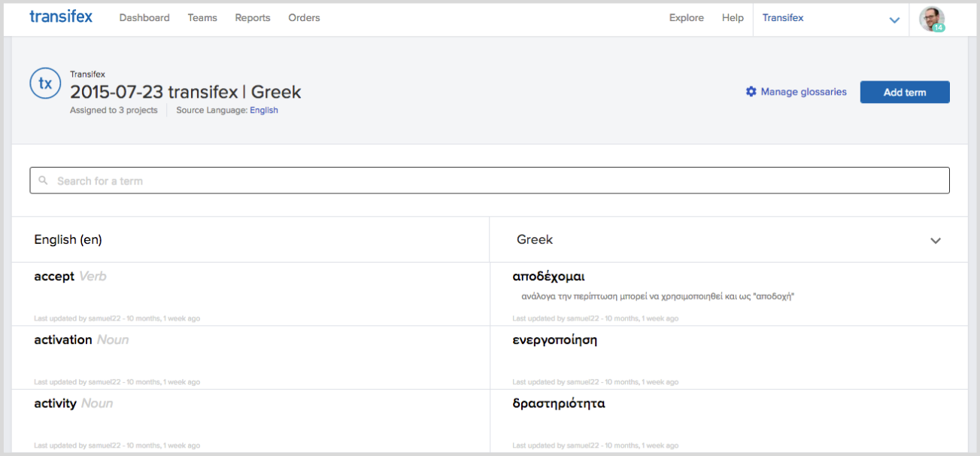
Task: Open the user avatar profile picture
Action: click(x=932, y=19)
